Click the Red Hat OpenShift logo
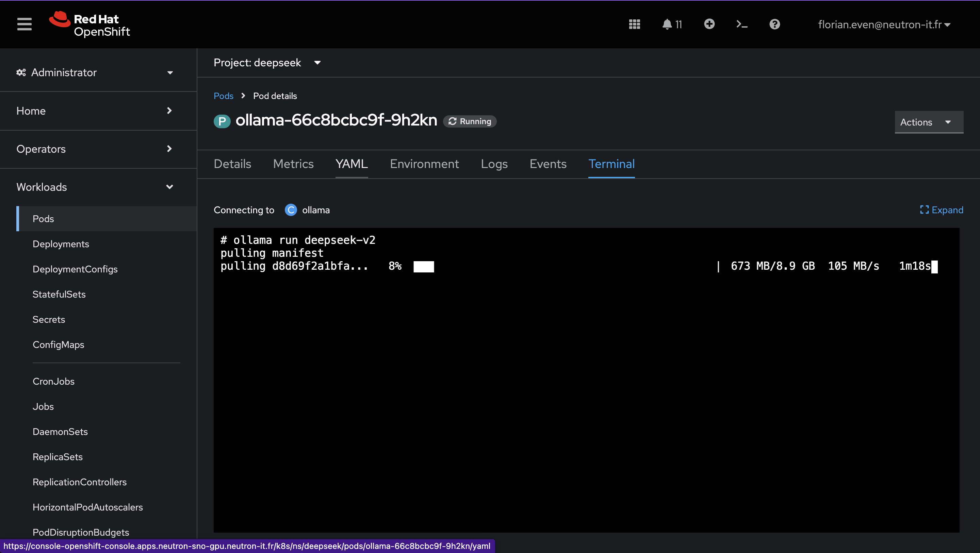Viewport: 980px width, 553px height. [x=89, y=24]
